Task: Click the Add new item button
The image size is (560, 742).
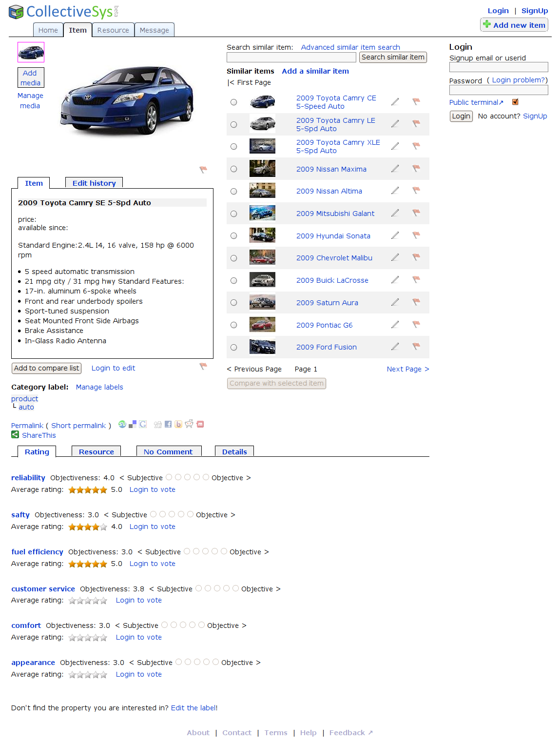Action: pos(514,25)
